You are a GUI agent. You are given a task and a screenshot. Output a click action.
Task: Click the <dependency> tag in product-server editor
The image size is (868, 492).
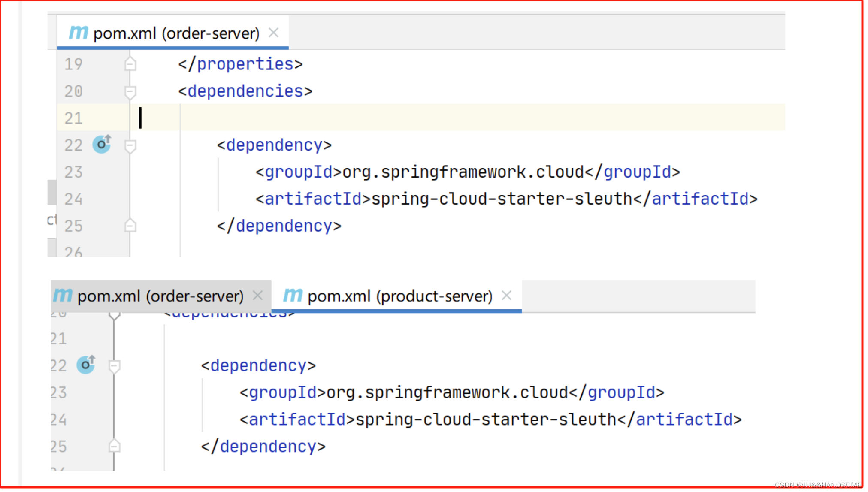[258, 366]
